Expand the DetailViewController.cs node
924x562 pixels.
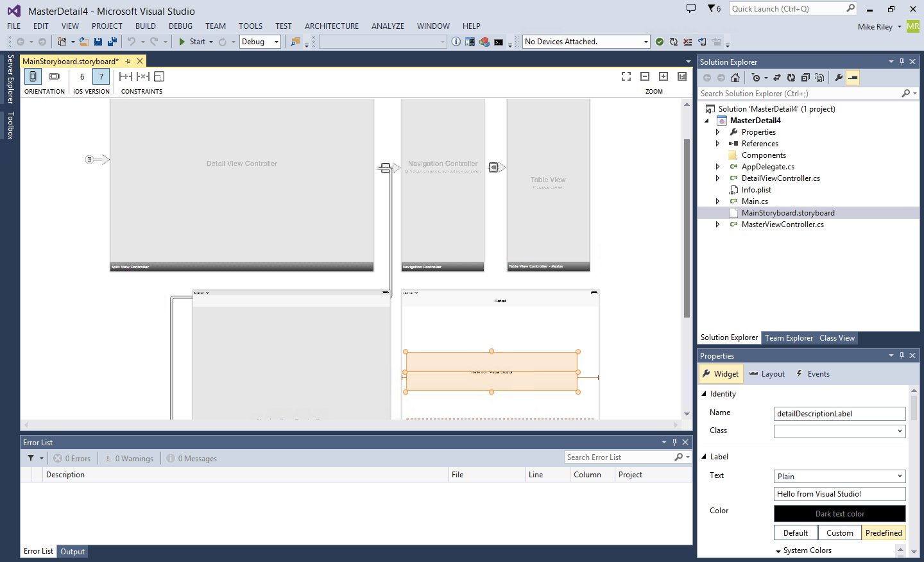(x=718, y=178)
